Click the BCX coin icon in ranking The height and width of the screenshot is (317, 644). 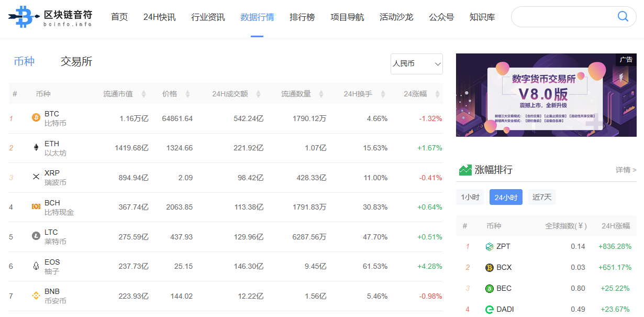490,268
